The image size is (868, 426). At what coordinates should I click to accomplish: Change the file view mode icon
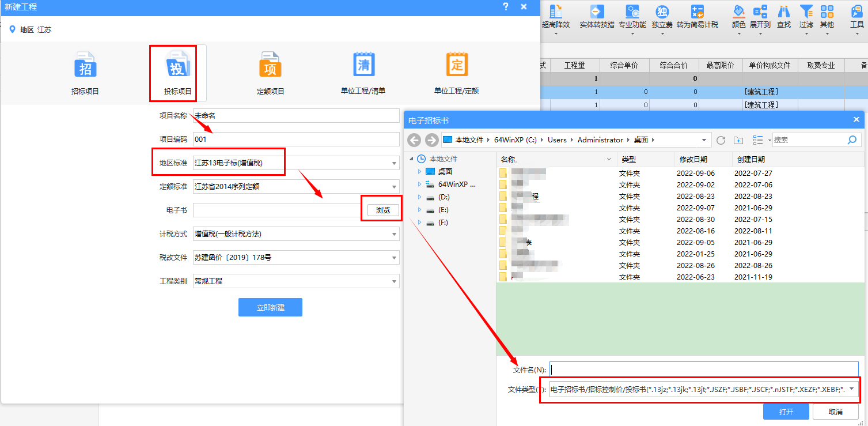click(x=758, y=140)
